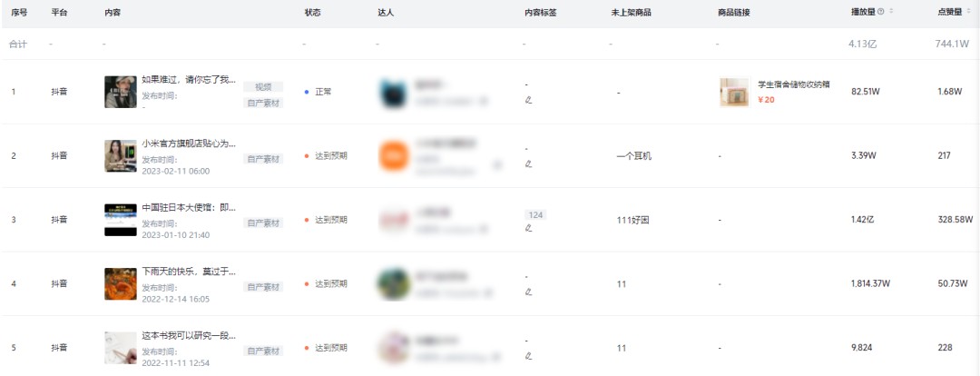
Task: Open the 中国驻日本大使馆 video title link
Action: [x=189, y=208]
